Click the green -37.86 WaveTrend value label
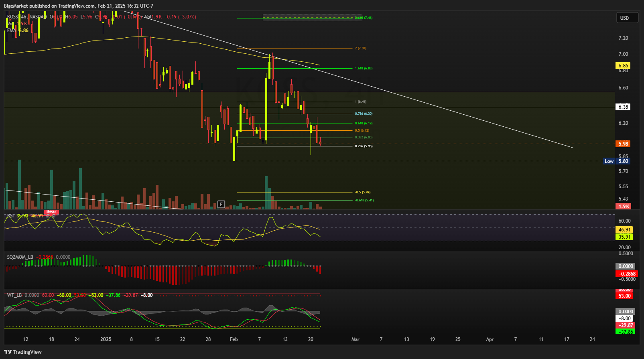Image resolution: width=644 pixels, height=359 pixels. pos(625,332)
